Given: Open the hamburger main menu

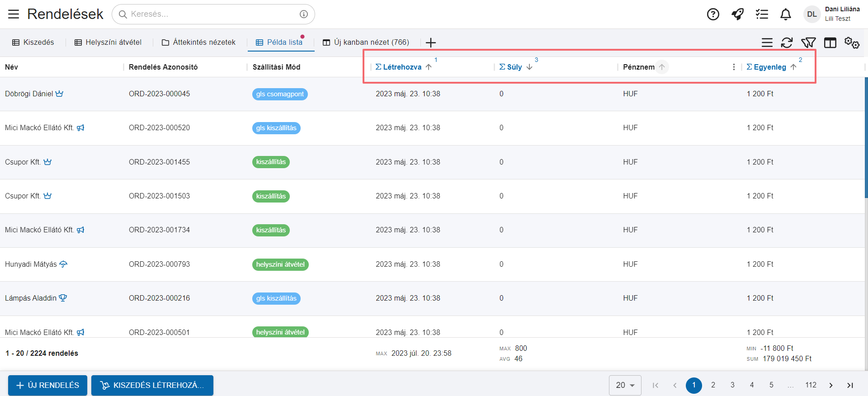Looking at the screenshot, I should coord(14,14).
